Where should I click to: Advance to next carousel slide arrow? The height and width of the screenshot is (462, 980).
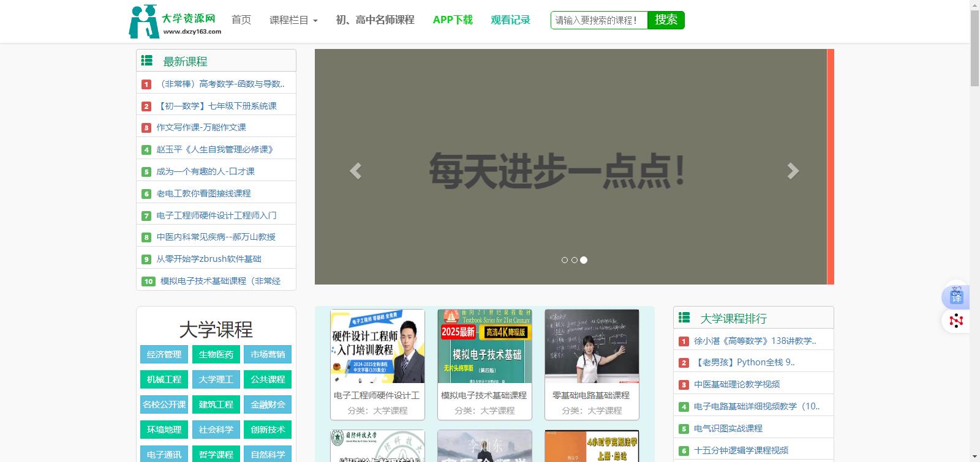coord(793,171)
